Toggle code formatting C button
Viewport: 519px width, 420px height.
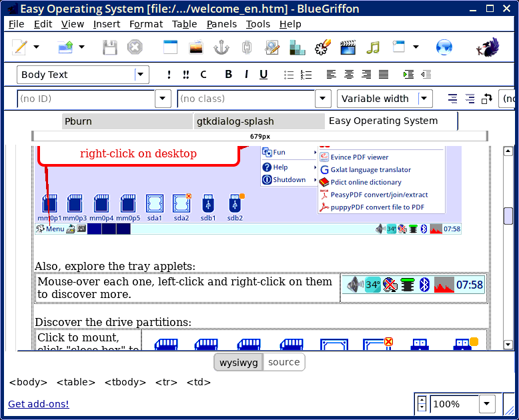[x=203, y=75]
